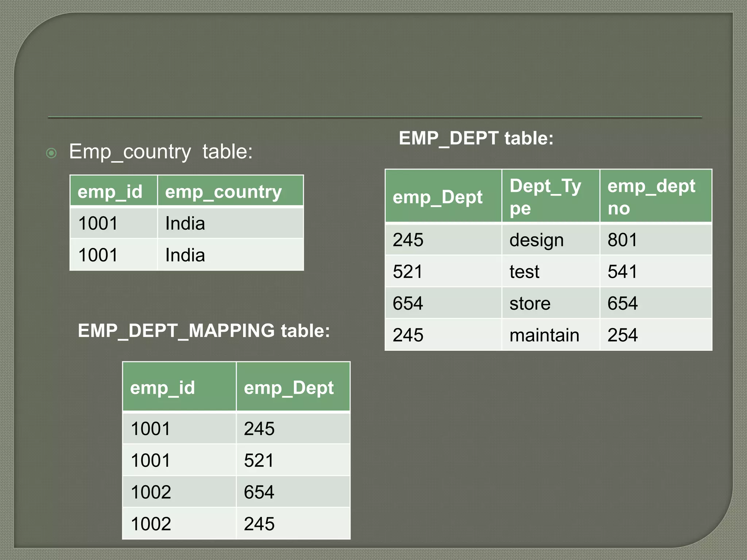Click 245 beside 1002 in mapping table
Viewport: 747px width, 560px height.
point(293,523)
